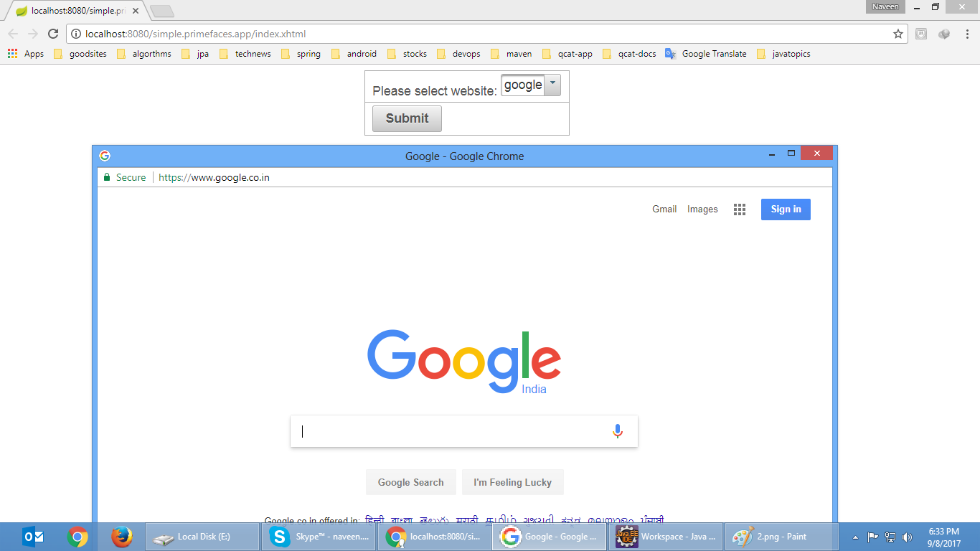Screen dimensions: 980x551
Task: Reload the localhost page
Action: pos(52,34)
